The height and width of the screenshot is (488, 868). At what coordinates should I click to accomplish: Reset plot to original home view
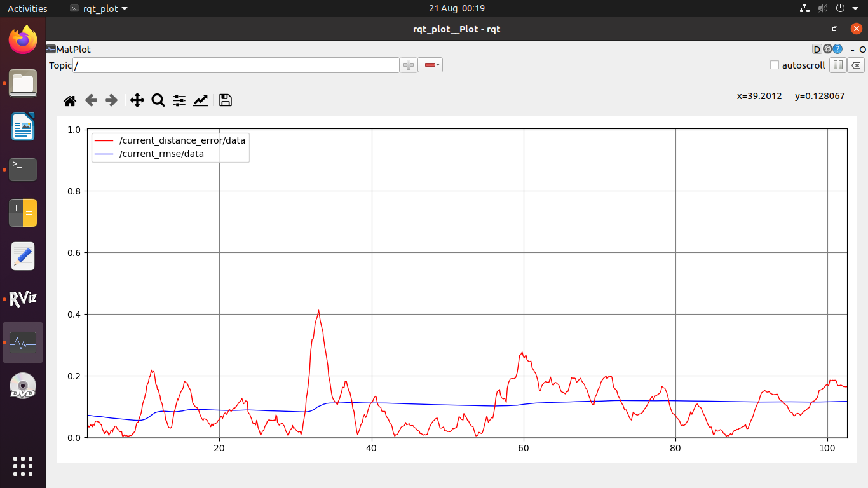[70, 100]
